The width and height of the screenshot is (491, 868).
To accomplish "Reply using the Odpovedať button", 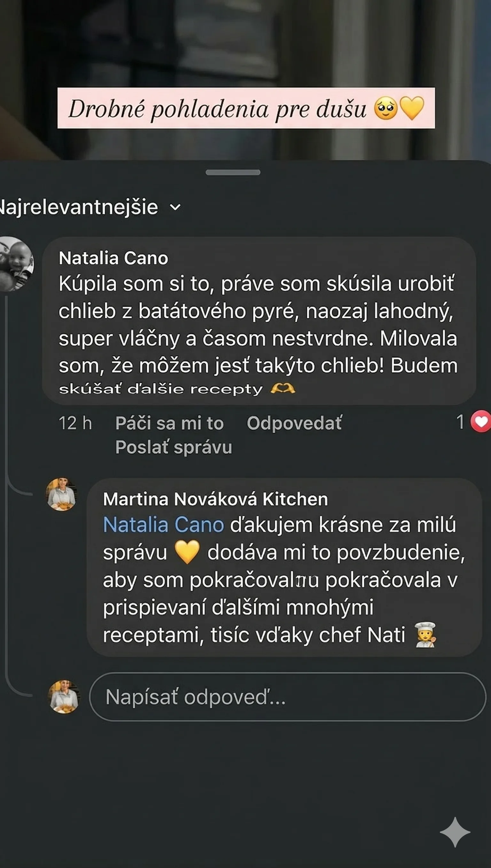I will (294, 423).
